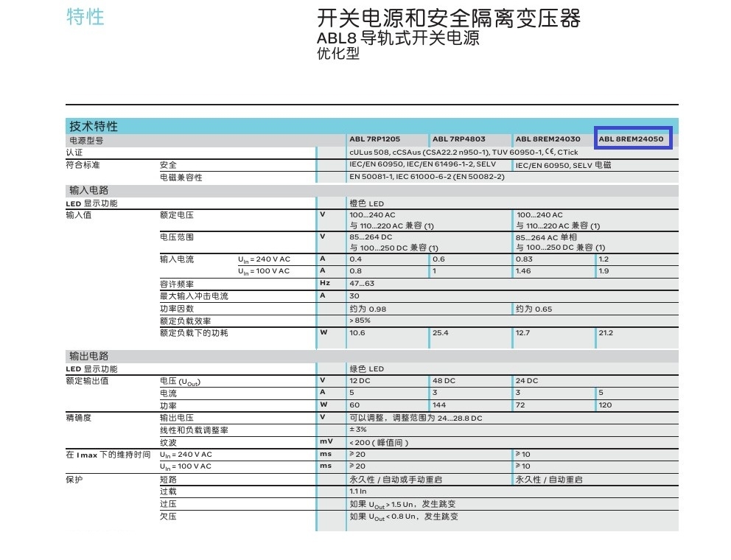Click the ABL 7RP1205 column header
Screen dimensions: 731x560
click(x=375, y=139)
